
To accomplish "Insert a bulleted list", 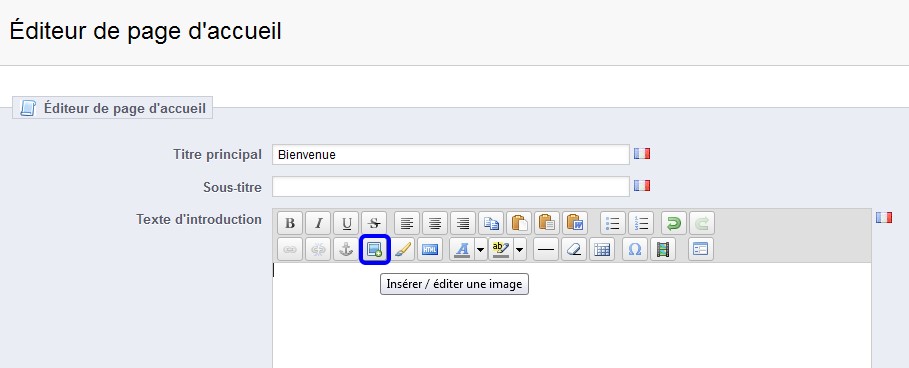I will click(613, 223).
